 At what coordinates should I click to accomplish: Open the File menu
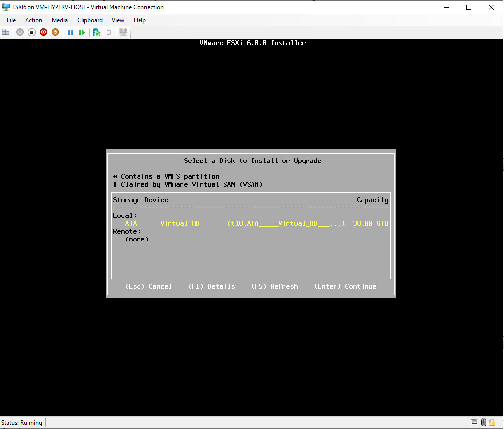(11, 20)
